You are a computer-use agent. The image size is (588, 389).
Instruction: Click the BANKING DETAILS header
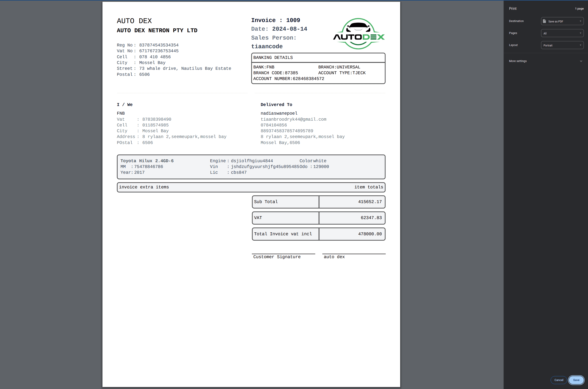point(273,58)
